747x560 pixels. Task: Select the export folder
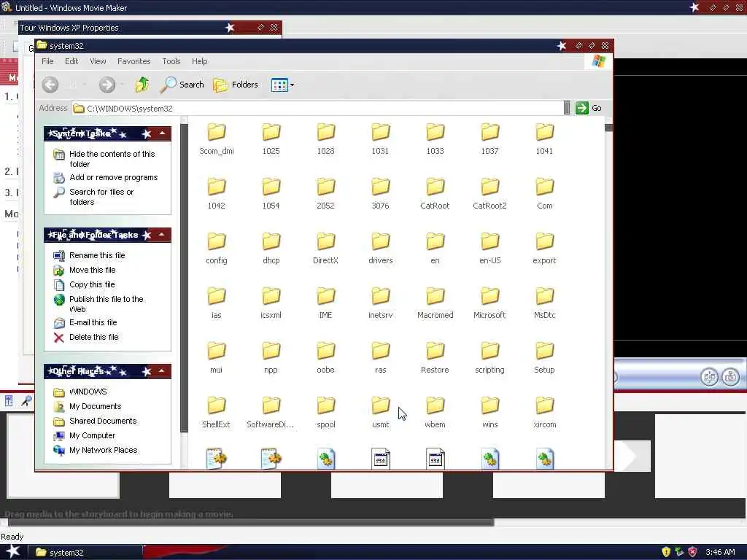tap(544, 248)
